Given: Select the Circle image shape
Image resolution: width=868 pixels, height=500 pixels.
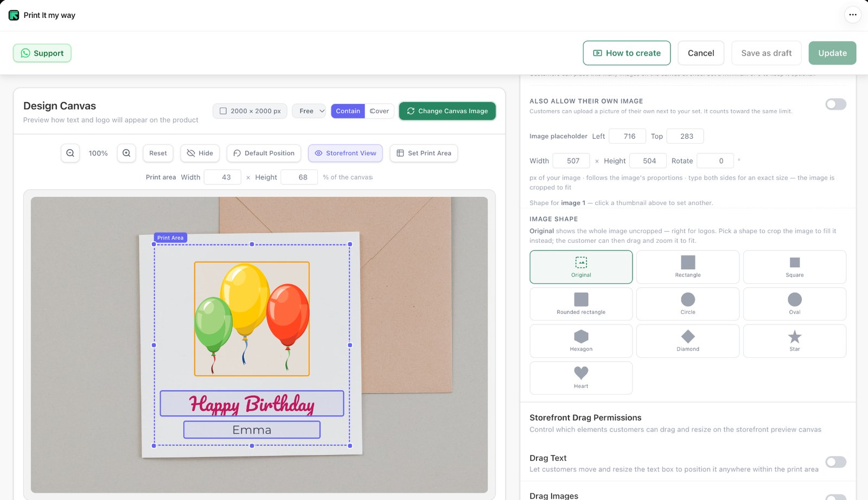Looking at the screenshot, I should [x=688, y=304].
